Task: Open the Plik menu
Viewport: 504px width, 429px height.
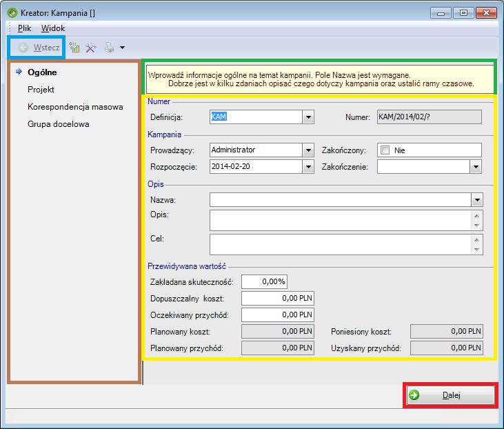Action: 24,28
